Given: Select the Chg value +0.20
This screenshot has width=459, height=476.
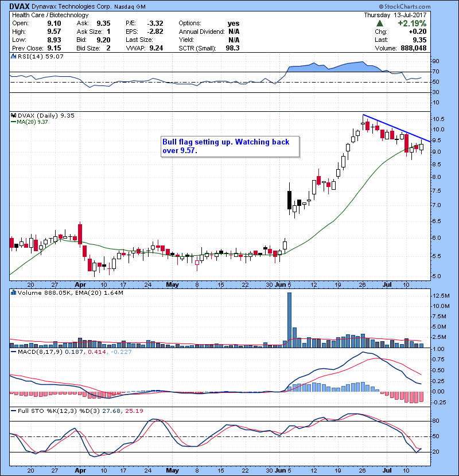Looking at the screenshot, I should [418, 32].
